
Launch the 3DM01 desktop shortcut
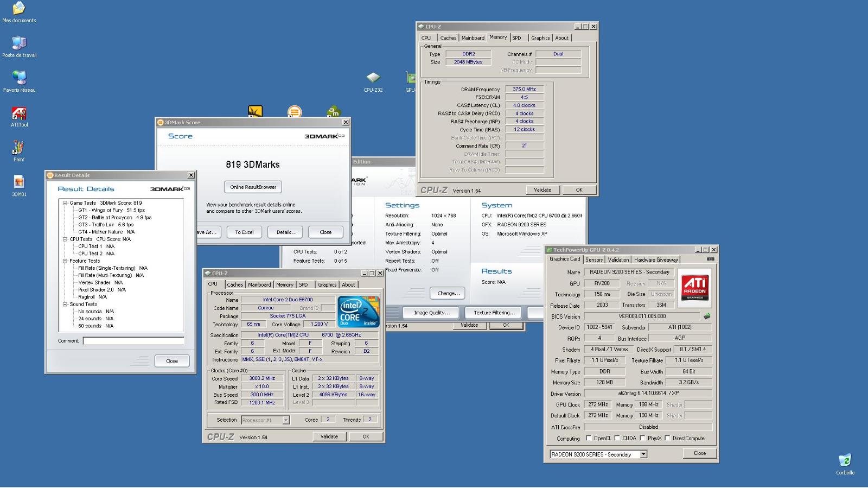pos(19,186)
